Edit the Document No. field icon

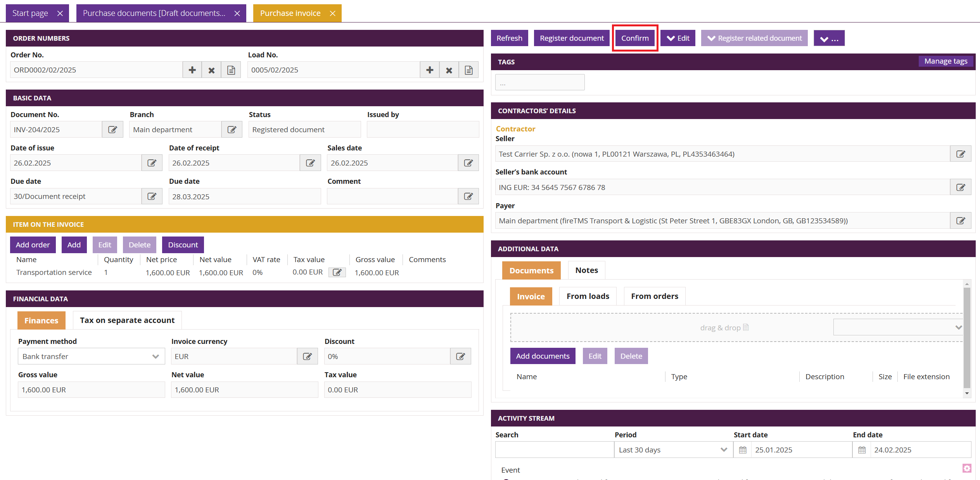coord(112,129)
